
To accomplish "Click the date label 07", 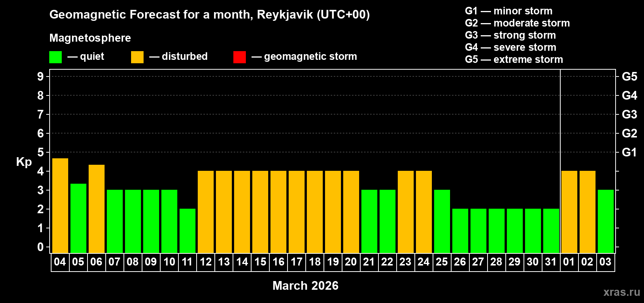I will pos(114,262).
